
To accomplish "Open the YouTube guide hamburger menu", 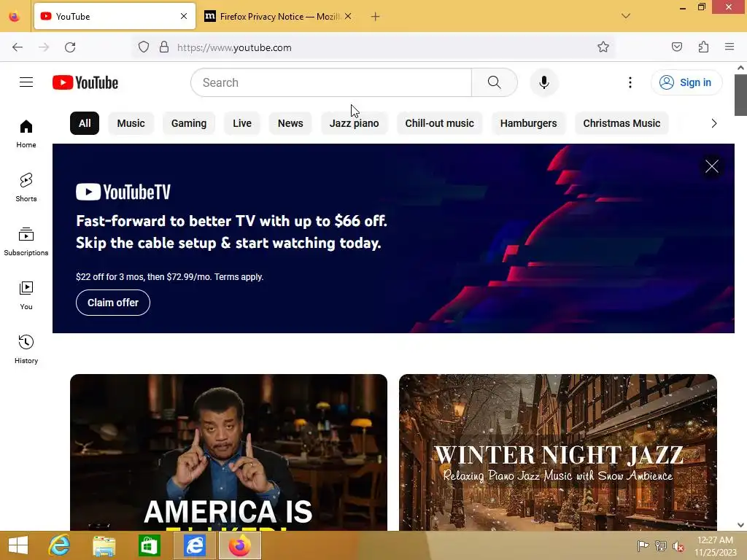I will pos(26,82).
